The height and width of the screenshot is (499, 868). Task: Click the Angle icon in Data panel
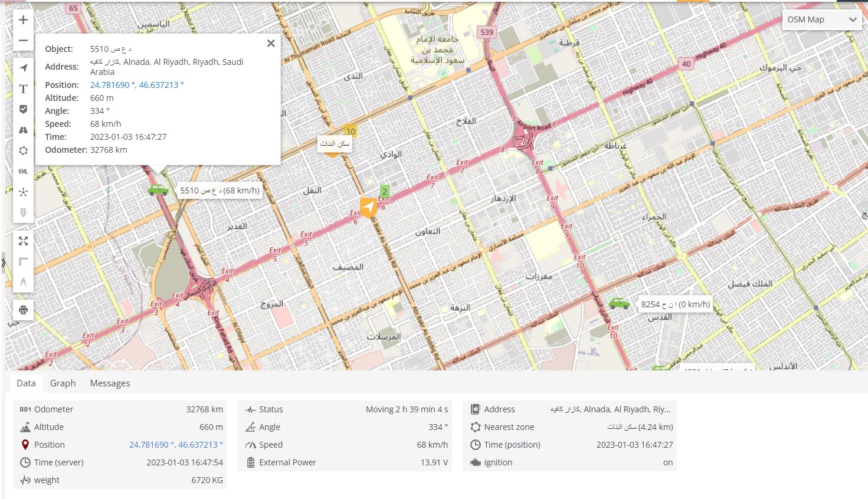[251, 427]
